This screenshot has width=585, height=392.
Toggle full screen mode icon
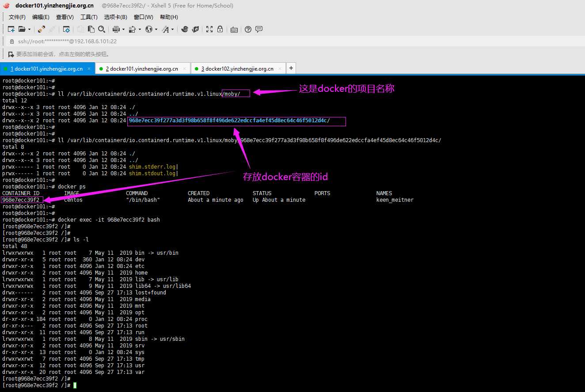point(209,29)
